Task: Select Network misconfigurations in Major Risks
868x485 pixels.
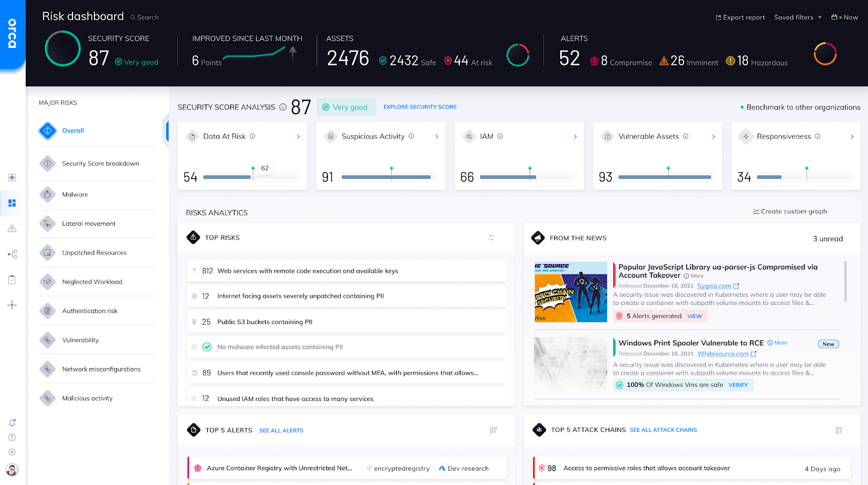Action: coord(101,369)
